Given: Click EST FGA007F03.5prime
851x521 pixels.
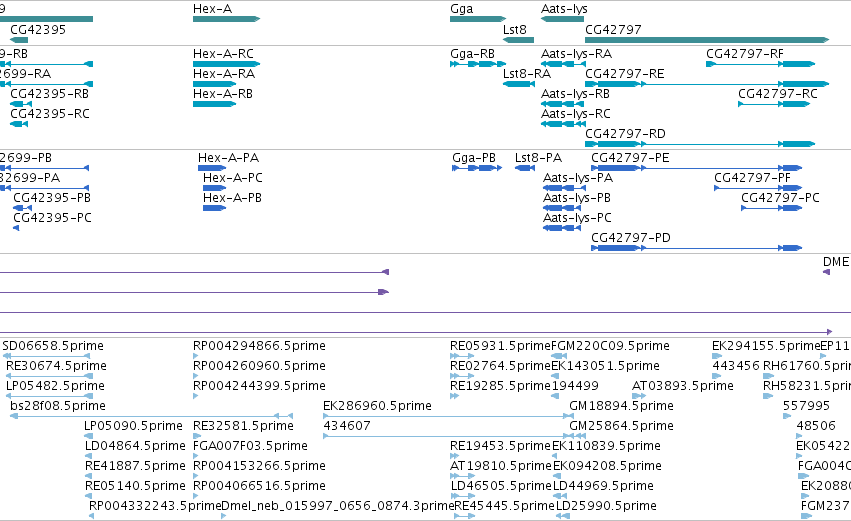Looking at the screenshot, I should [196, 456].
